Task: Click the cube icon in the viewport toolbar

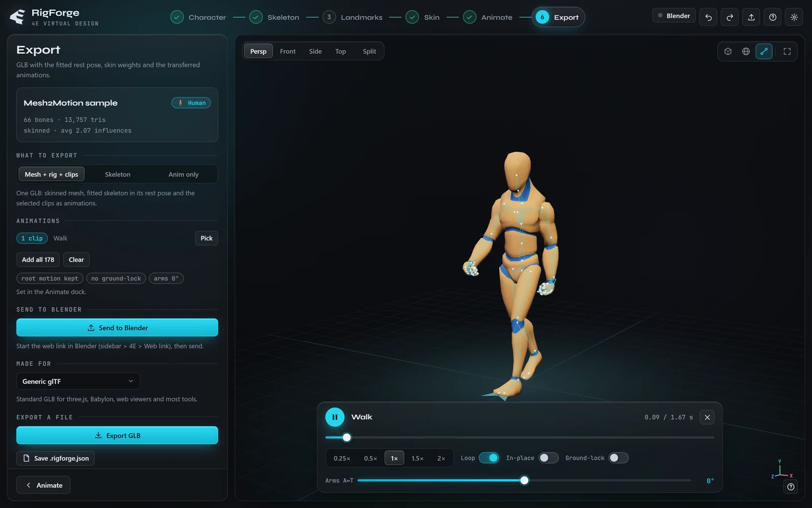Action: pos(728,51)
